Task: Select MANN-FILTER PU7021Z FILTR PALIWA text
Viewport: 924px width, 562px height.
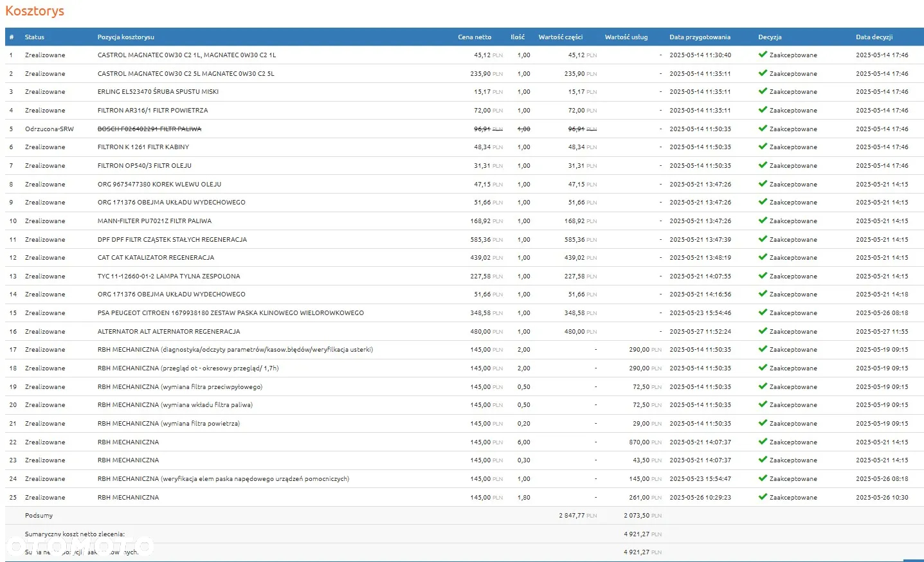Action: pyautogui.click(x=154, y=221)
